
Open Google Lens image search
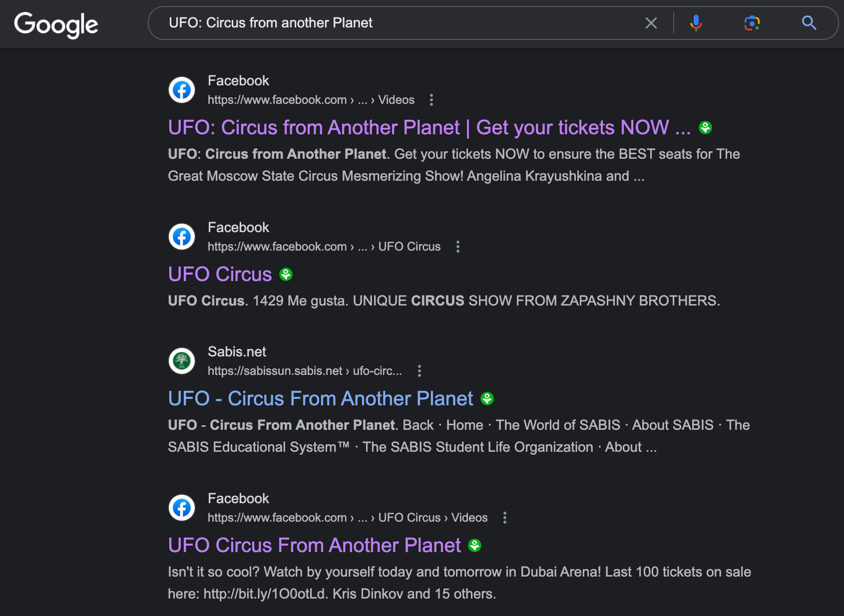pos(752,23)
